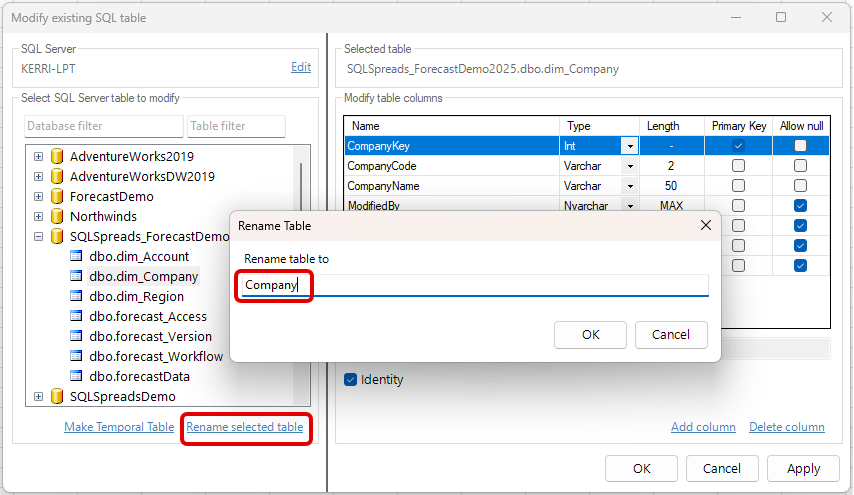Viewport: 854px width, 495px height.
Task: Select dbo.dim_Region in the tree
Action: coord(137,296)
